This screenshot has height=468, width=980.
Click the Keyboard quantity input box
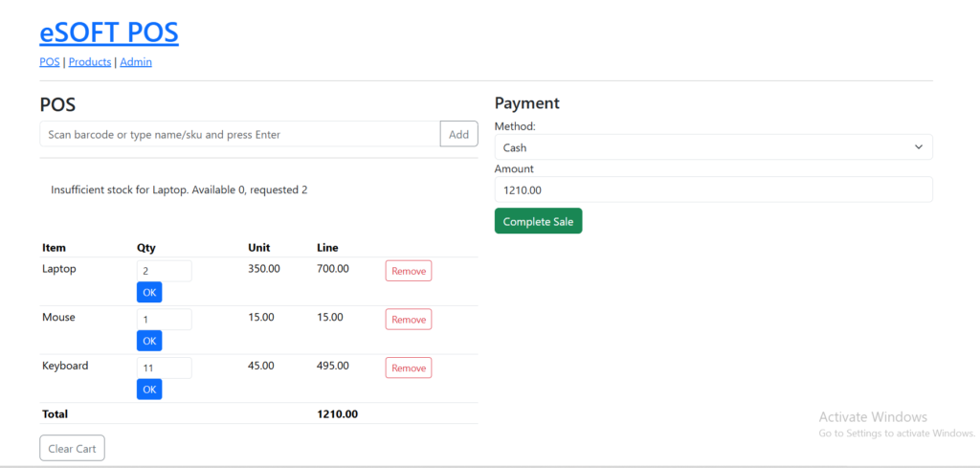coord(164,368)
